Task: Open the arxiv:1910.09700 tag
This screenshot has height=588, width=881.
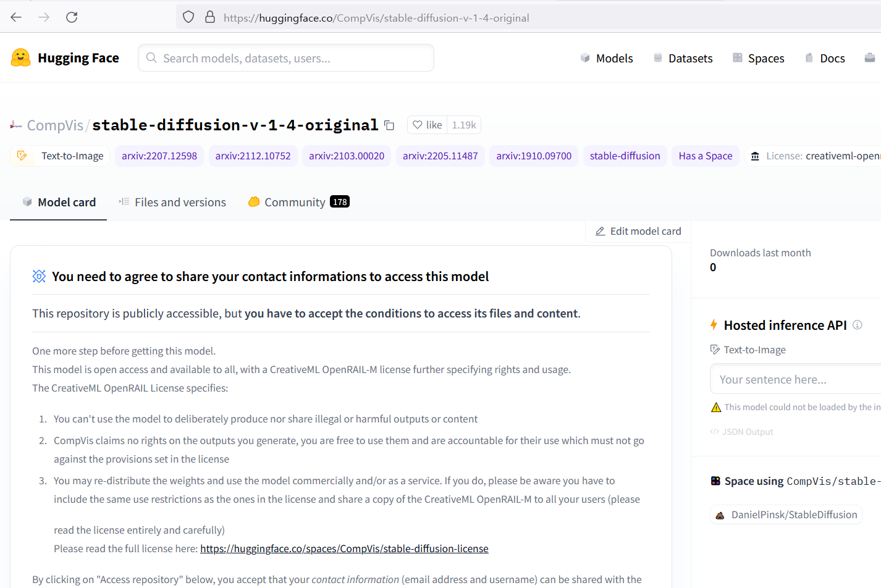Action: click(x=534, y=156)
